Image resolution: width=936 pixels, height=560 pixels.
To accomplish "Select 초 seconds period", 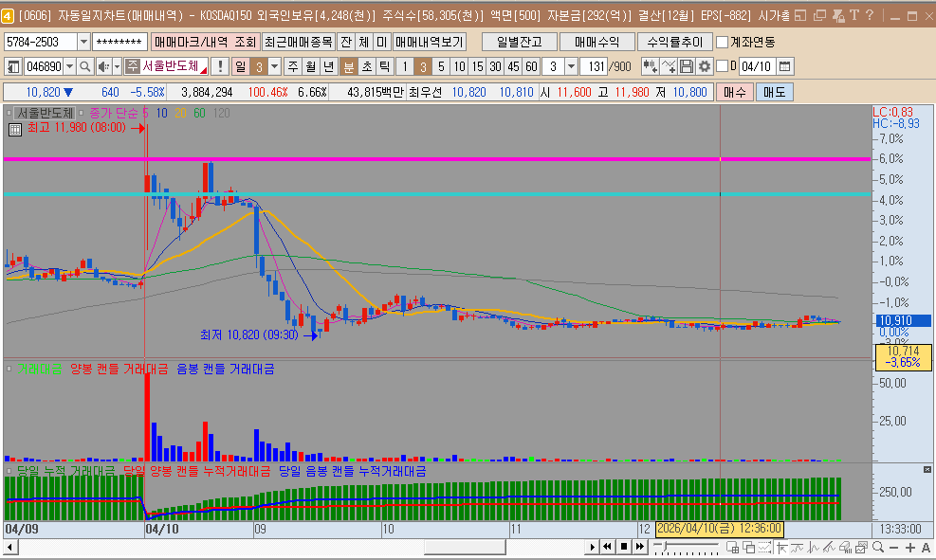I will pos(366,66).
